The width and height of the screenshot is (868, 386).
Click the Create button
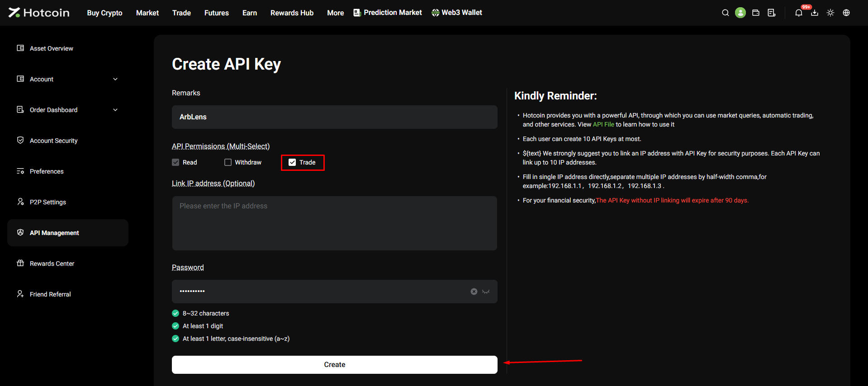(335, 365)
